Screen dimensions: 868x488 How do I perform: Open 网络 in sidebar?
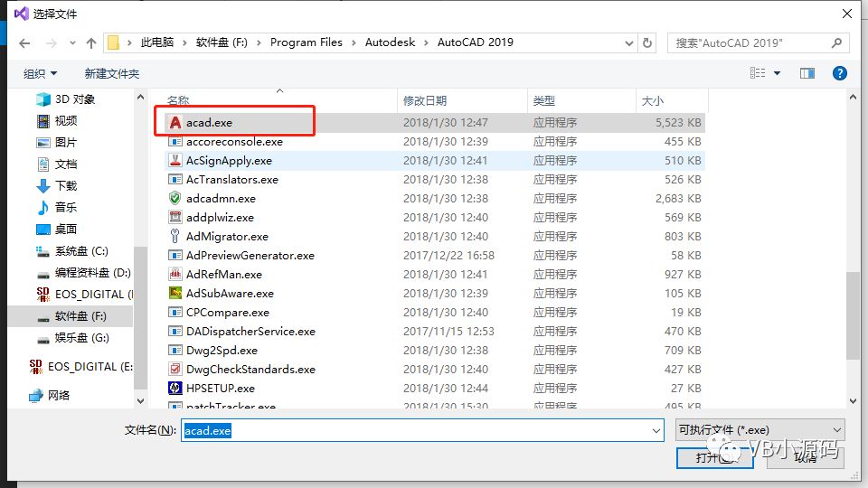tap(50, 395)
